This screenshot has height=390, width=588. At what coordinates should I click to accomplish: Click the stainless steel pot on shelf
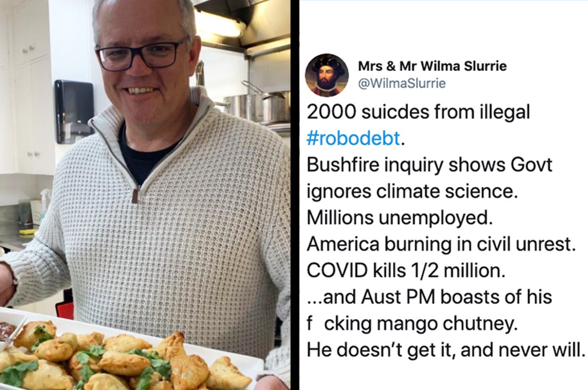[x=257, y=106]
